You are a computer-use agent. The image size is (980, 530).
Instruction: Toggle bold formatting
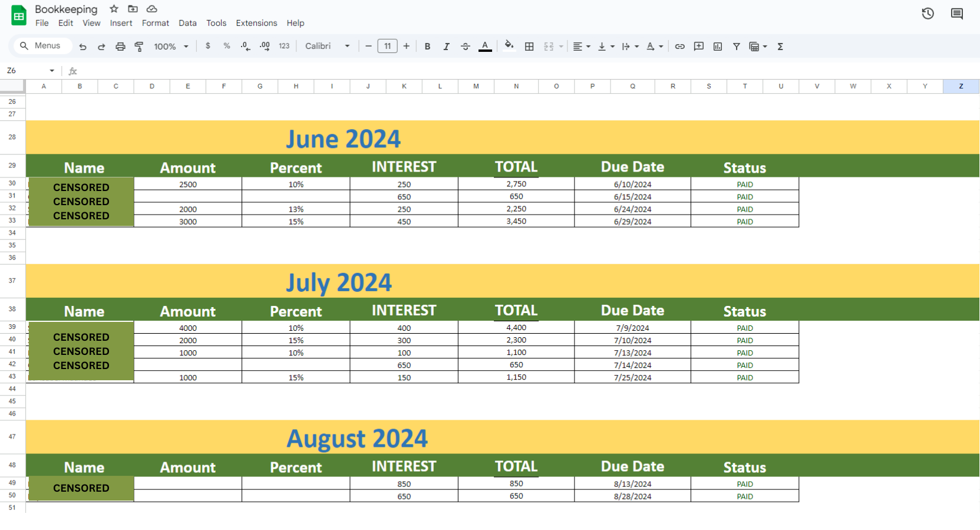428,47
